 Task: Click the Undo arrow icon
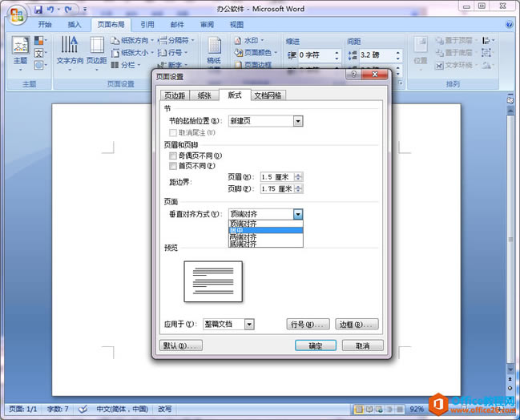50,10
